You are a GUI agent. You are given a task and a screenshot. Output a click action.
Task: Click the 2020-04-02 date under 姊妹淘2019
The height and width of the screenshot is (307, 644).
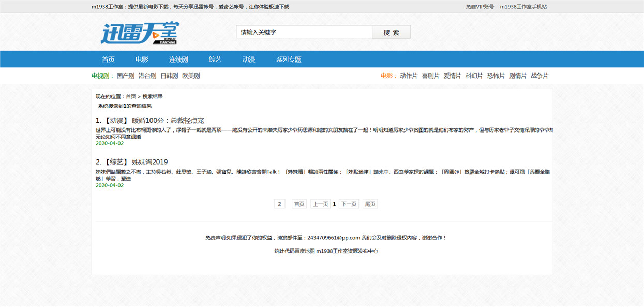[110, 185]
